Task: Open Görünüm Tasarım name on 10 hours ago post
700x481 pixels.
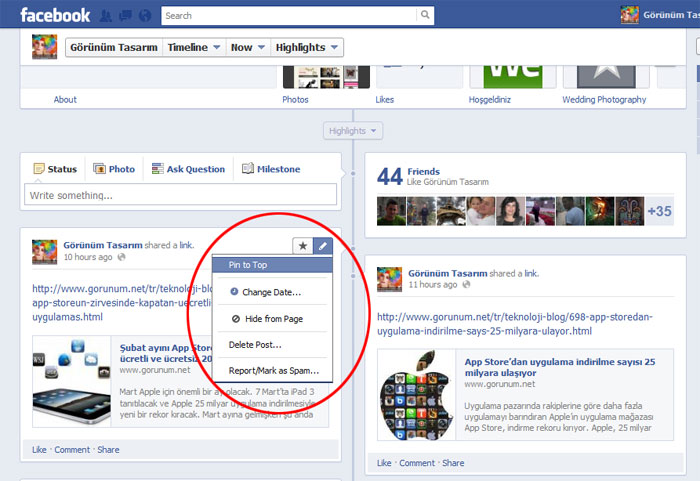Action: (103, 245)
